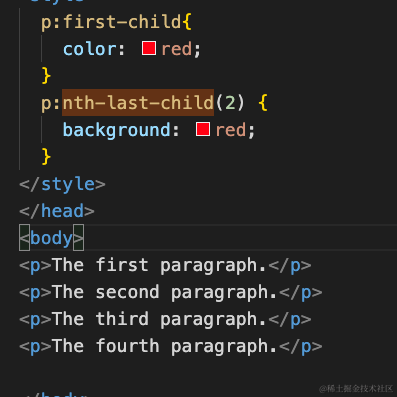Click the color property name
397x397 pixels.
(x=90, y=49)
